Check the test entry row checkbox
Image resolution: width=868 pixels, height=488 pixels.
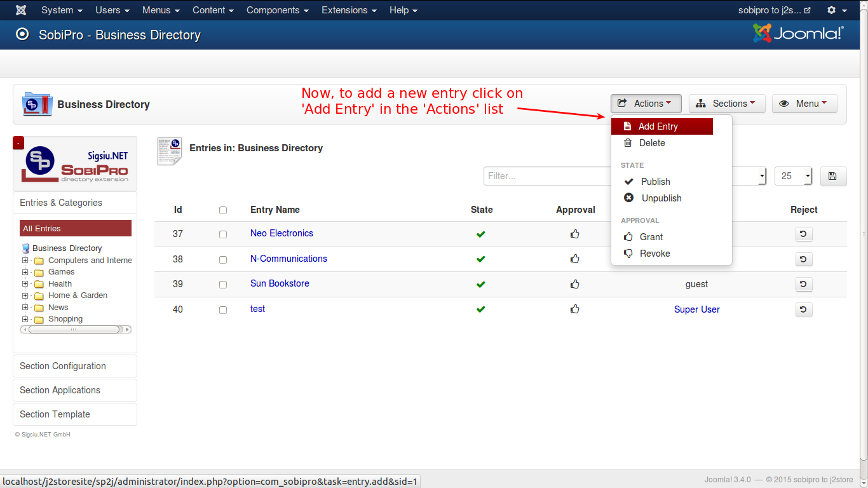223,310
